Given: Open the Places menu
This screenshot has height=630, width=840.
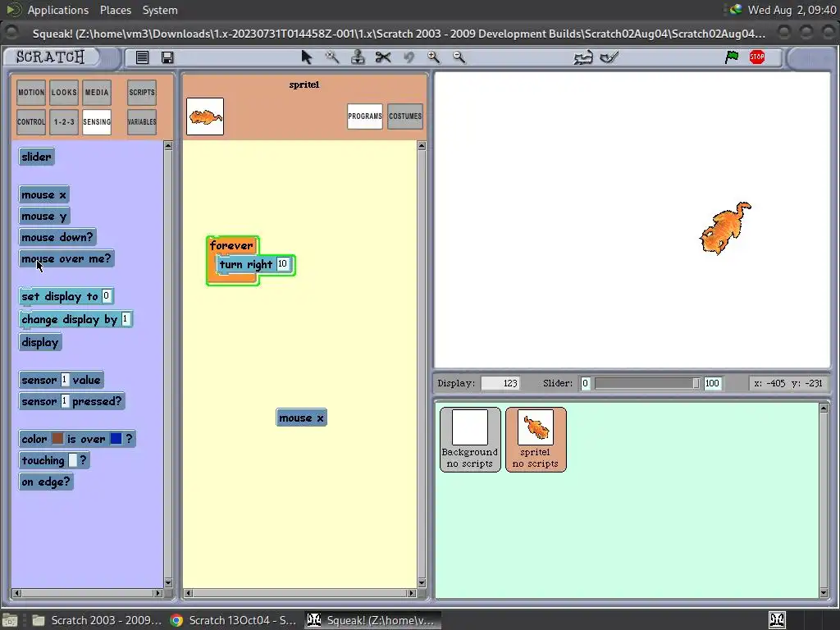Looking at the screenshot, I should click(115, 10).
